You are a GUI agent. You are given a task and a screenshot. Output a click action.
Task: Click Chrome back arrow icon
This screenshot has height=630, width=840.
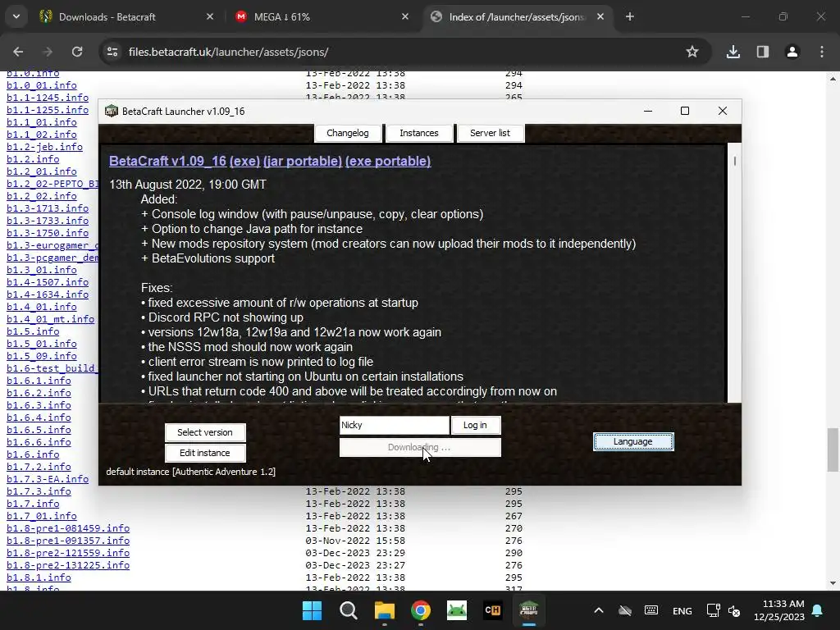[18, 52]
